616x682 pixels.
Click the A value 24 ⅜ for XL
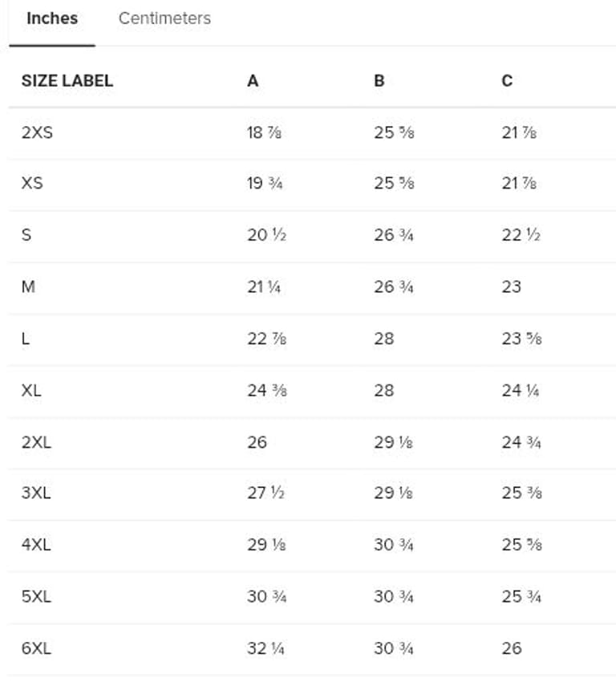[266, 390]
